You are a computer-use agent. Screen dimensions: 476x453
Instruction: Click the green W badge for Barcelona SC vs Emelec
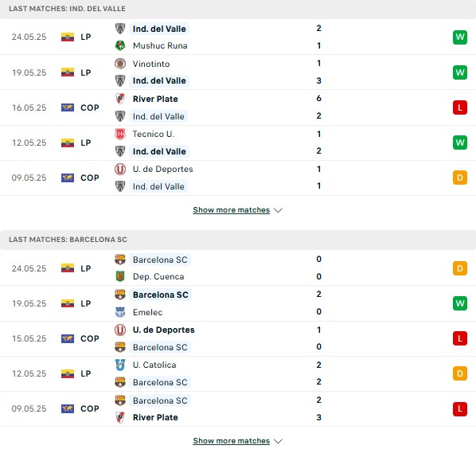(460, 303)
